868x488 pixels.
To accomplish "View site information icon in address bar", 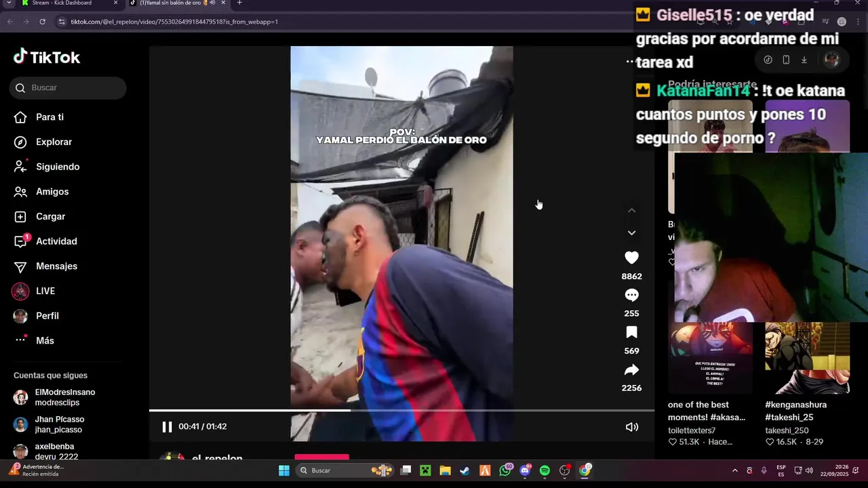I will pyautogui.click(x=62, y=22).
